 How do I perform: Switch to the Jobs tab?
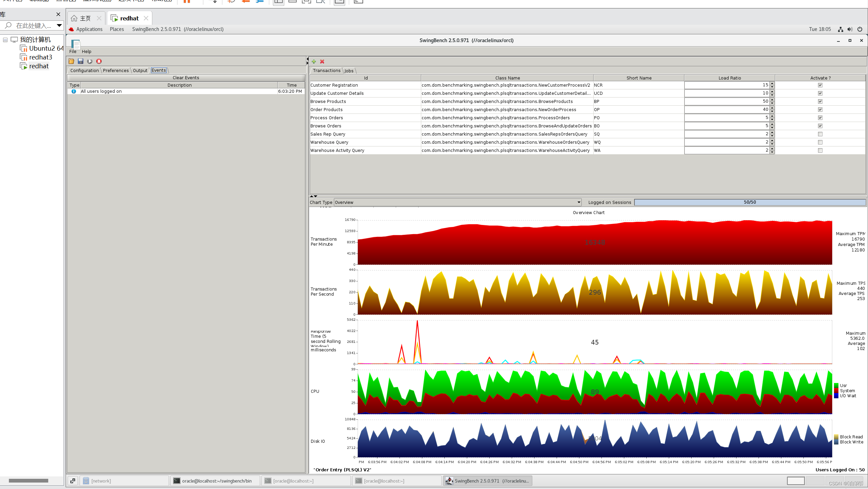(x=349, y=71)
